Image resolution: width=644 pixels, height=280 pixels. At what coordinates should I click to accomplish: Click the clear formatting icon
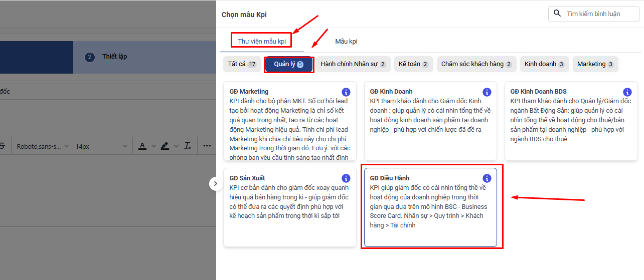[x=188, y=146]
